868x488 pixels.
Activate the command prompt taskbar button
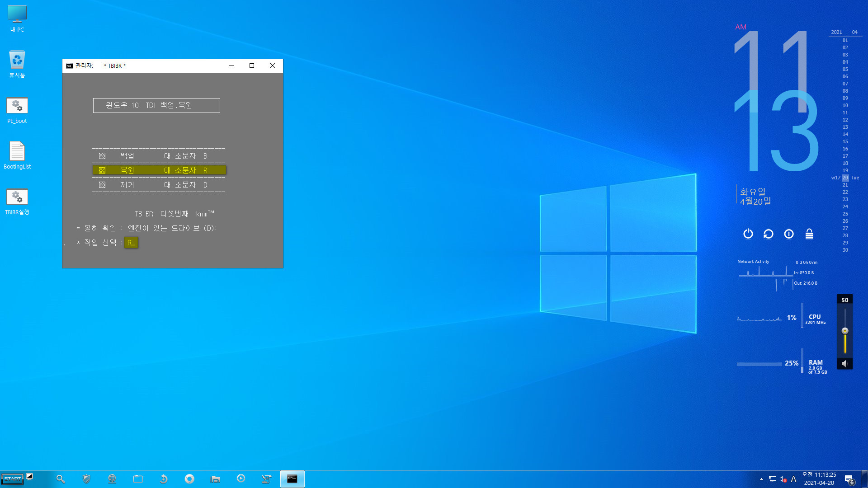coord(292,479)
